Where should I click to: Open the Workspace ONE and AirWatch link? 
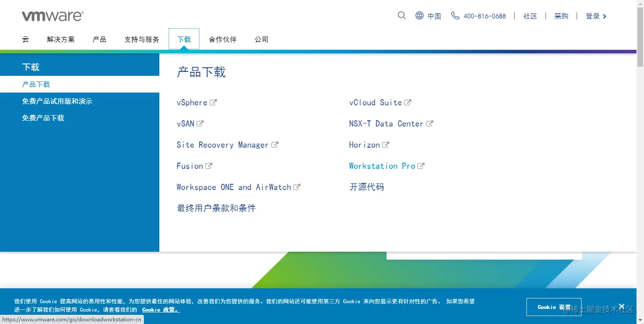click(234, 187)
